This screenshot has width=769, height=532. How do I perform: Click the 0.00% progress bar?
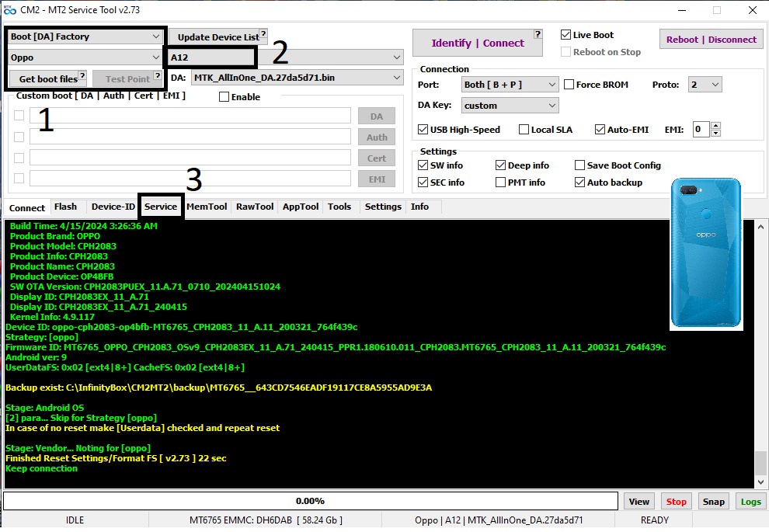(x=311, y=501)
